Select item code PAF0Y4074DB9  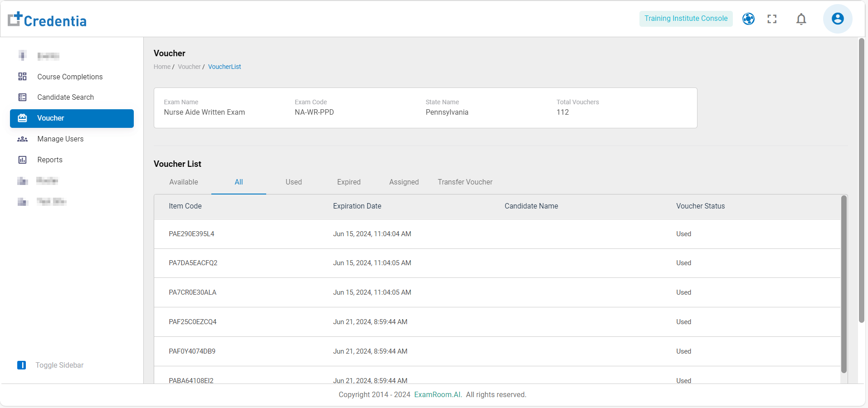click(192, 351)
